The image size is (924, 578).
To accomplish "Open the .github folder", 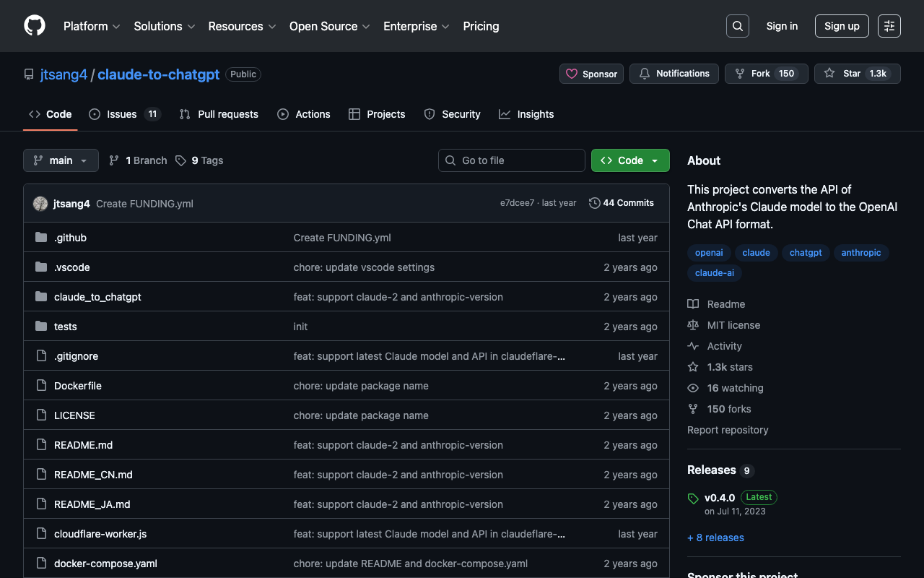I will tap(70, 238).
